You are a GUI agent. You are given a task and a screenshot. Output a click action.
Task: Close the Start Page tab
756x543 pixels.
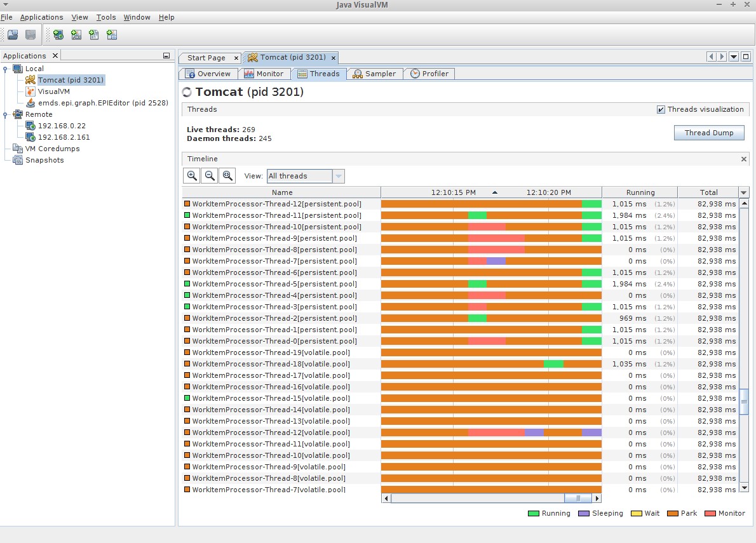(x=236, y=58)
